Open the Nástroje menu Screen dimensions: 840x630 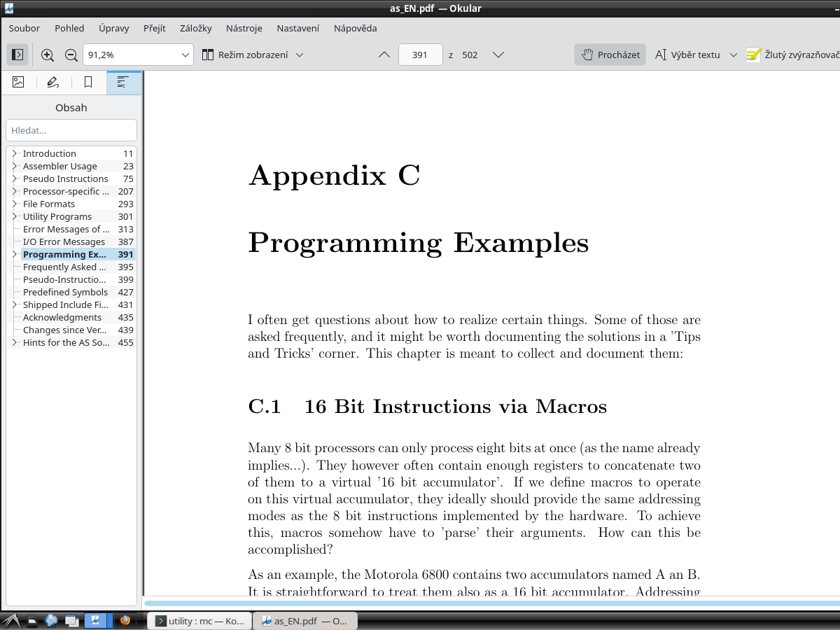click(244, 28)
